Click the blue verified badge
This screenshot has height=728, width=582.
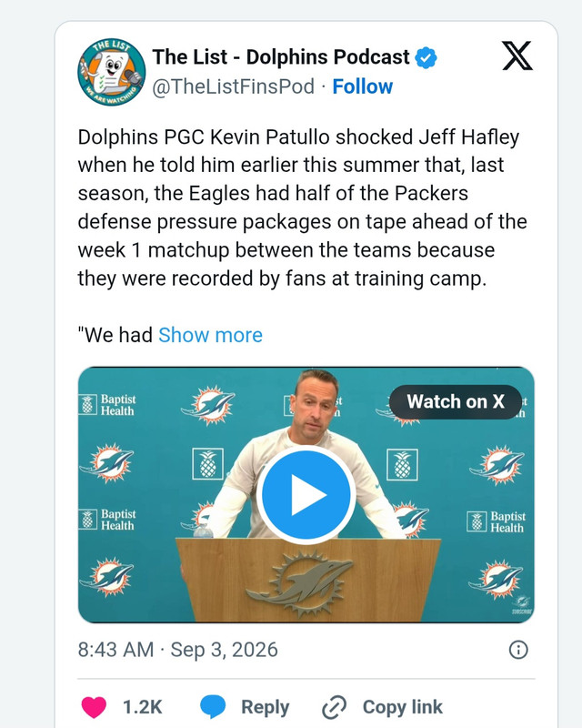pos(426,57)
